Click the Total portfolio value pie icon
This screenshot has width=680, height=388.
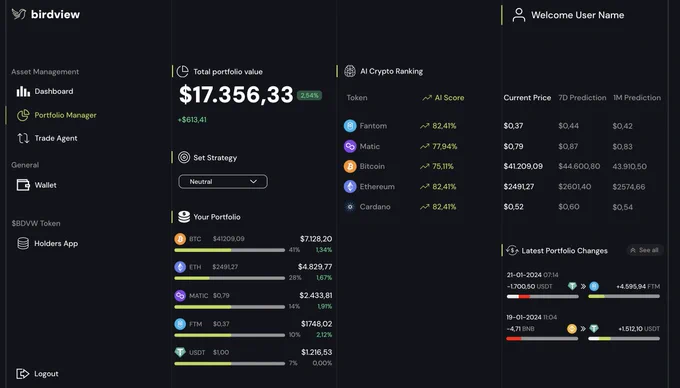tap(183, 71)
